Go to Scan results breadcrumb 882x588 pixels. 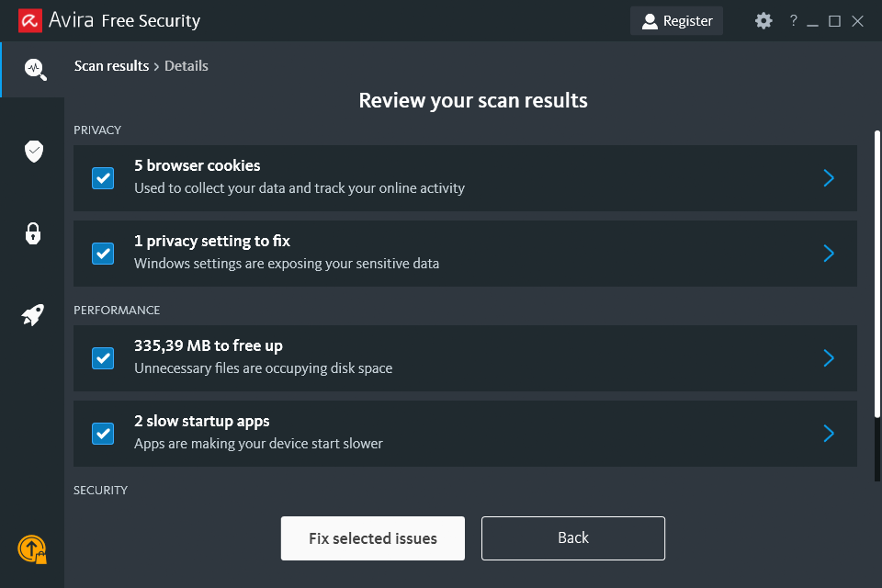pos(111,66)
